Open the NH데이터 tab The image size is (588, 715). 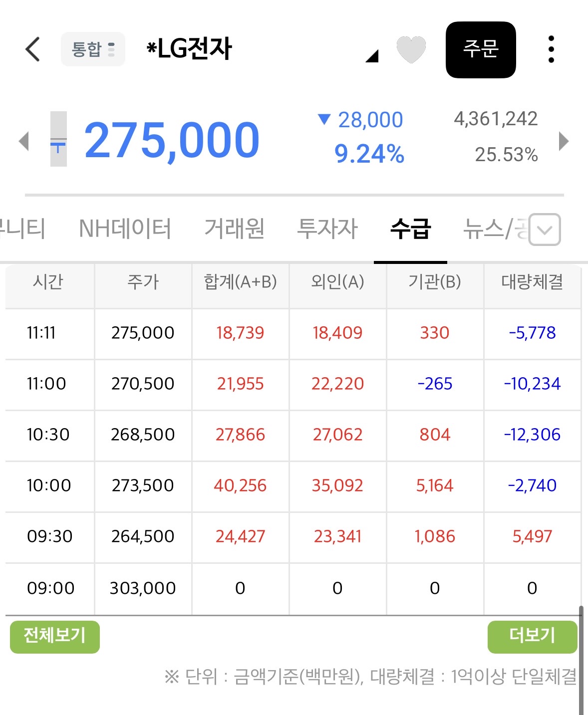[125, 229]
